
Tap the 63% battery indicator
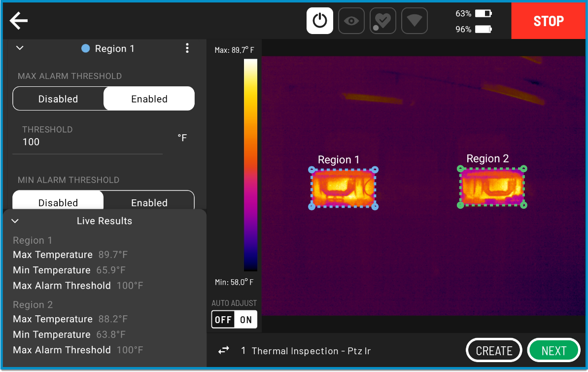(473, 13)
